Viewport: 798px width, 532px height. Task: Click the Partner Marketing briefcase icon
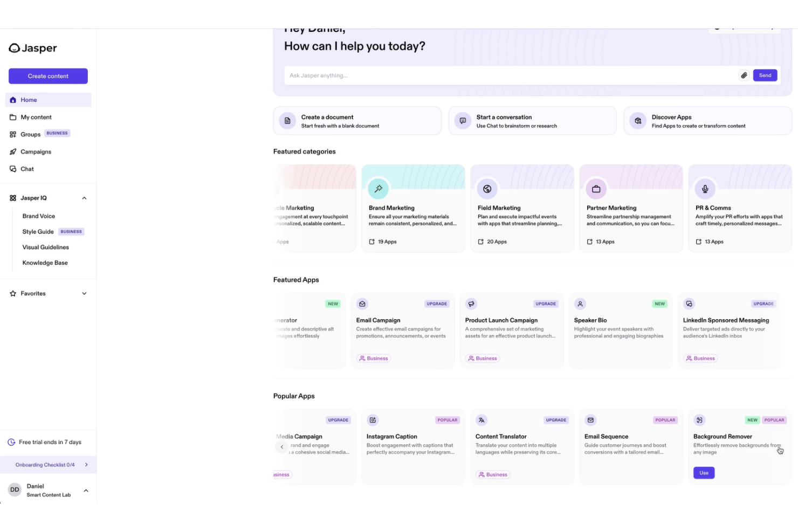[x=596, y=189]
